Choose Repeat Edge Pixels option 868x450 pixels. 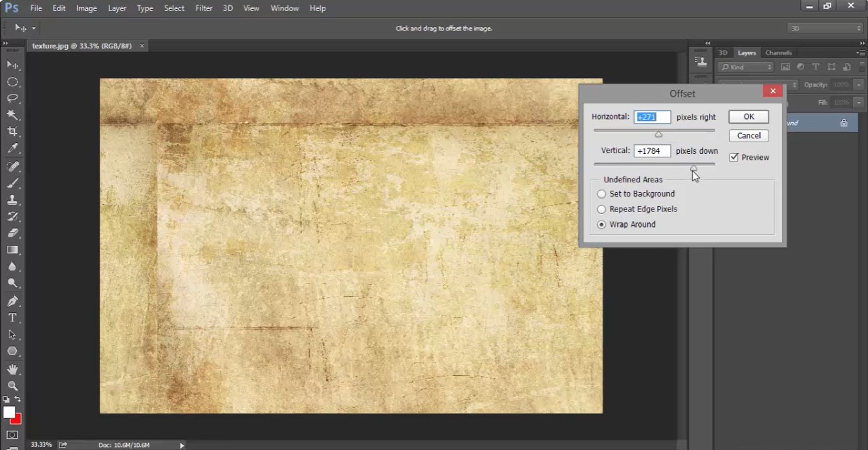coord(602,209)
